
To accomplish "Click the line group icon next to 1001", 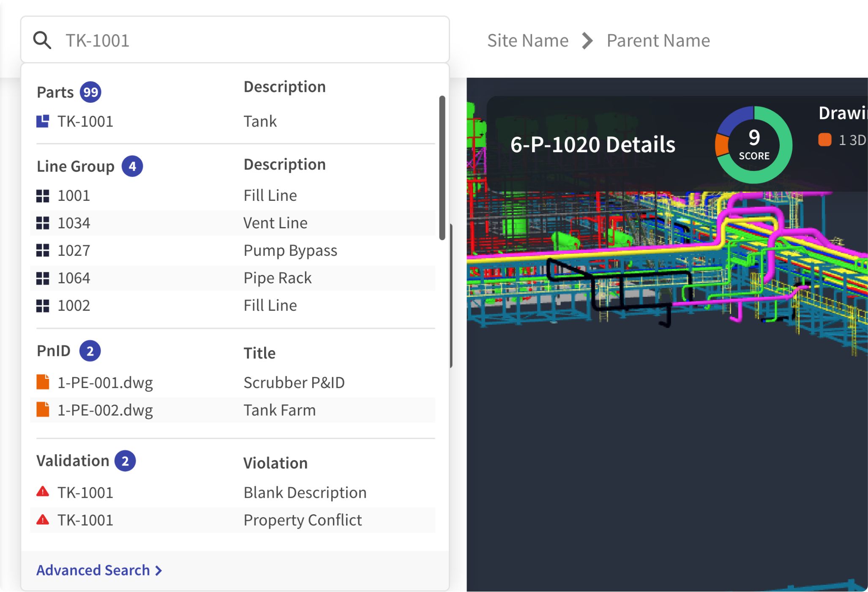I will tap(44, 195).
